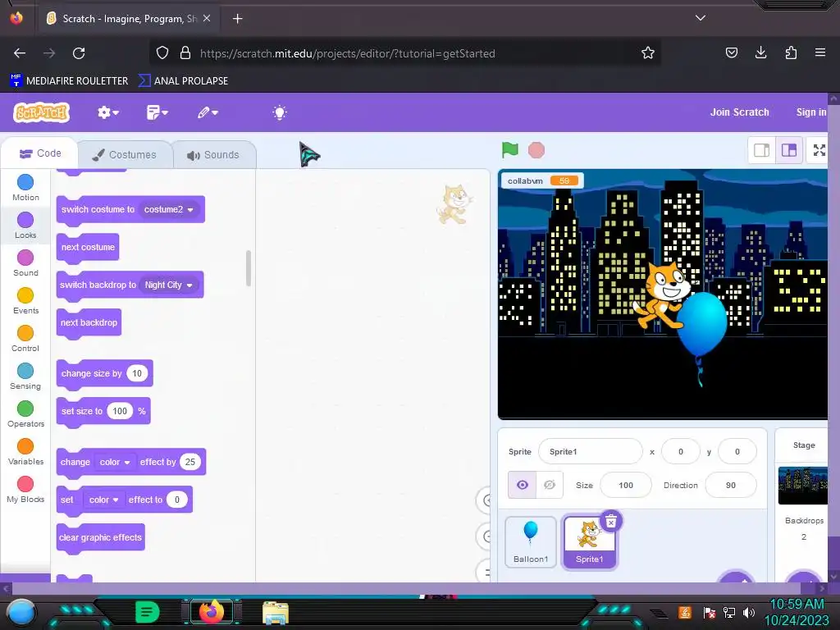Open File Explorer from taskbar

[x=276, y=613]
